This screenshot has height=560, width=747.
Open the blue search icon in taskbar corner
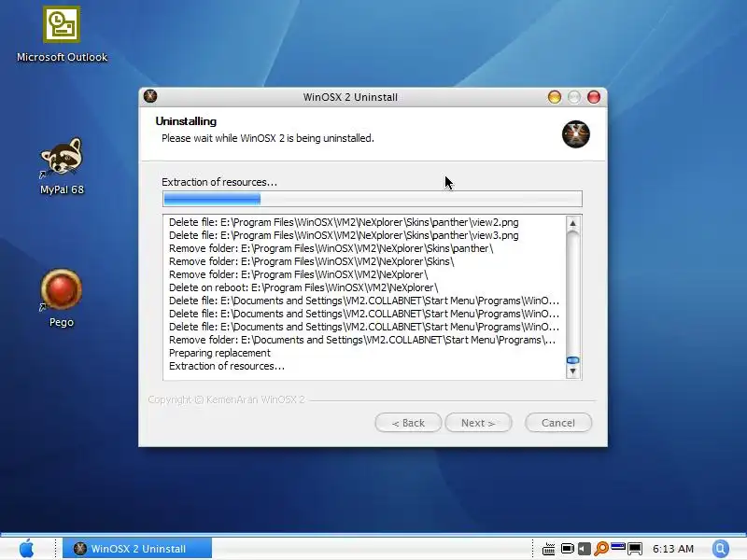(721, 549)
